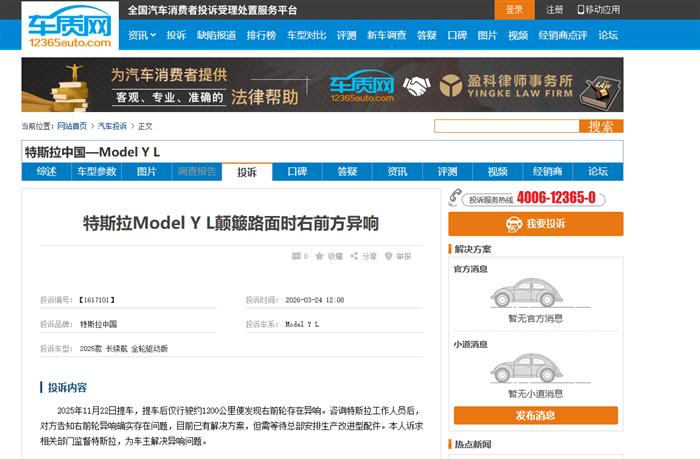Click the comment count icon

coord(296,256)
